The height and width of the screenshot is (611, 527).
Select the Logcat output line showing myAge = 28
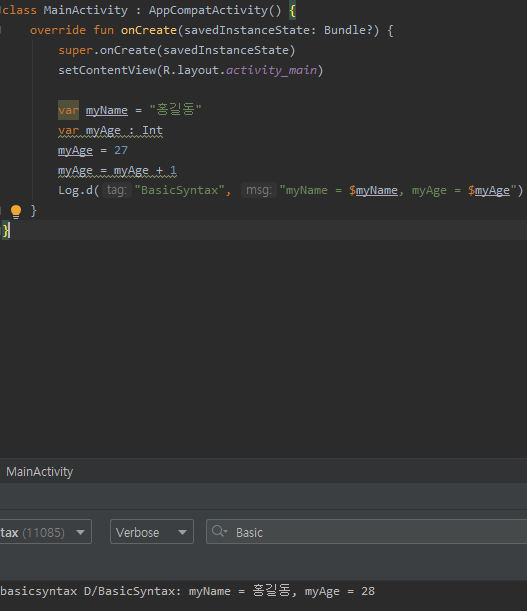(x=264, y=591)
